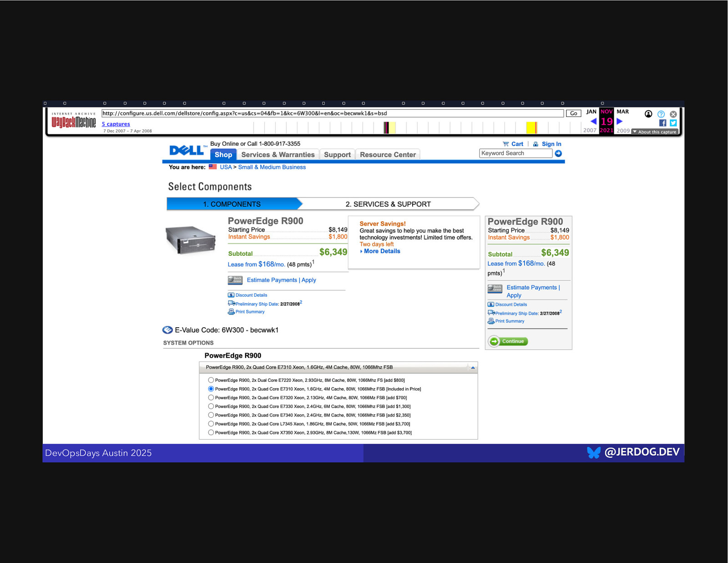Click the Wayback URL field
The image size is (728, 563).
click(332, 113)
